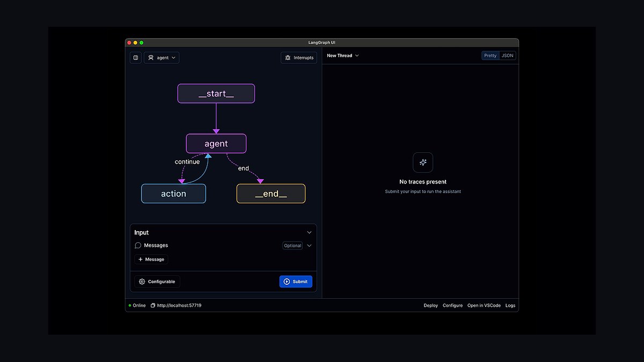Maximize the LangGraph UI window

(x=142, y=42)
